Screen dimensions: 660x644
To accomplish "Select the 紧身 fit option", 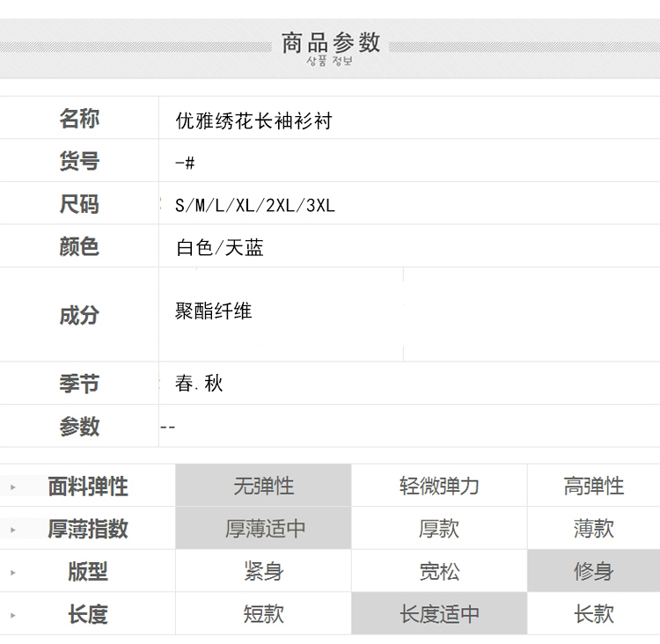I will click(263, 571).
